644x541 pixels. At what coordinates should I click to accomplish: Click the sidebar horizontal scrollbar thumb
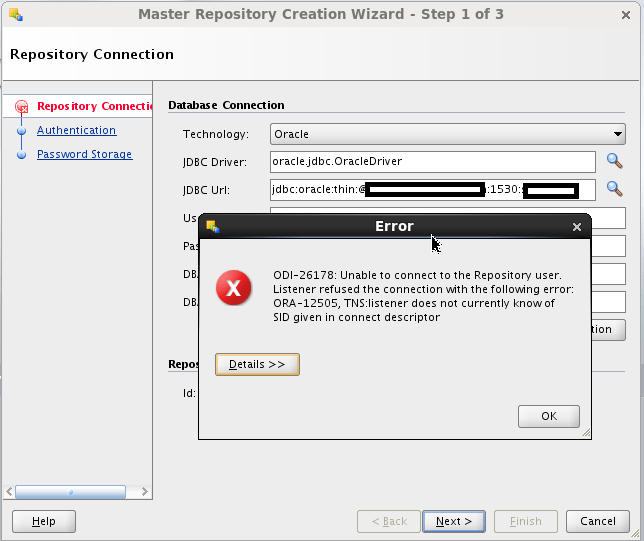tap(71, 492)
